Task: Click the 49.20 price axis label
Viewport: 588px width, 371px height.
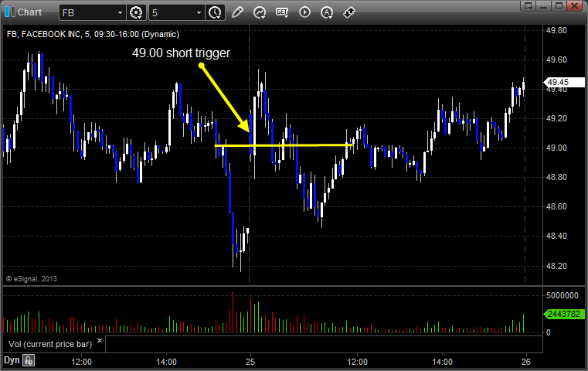Action: coord(556,118)
